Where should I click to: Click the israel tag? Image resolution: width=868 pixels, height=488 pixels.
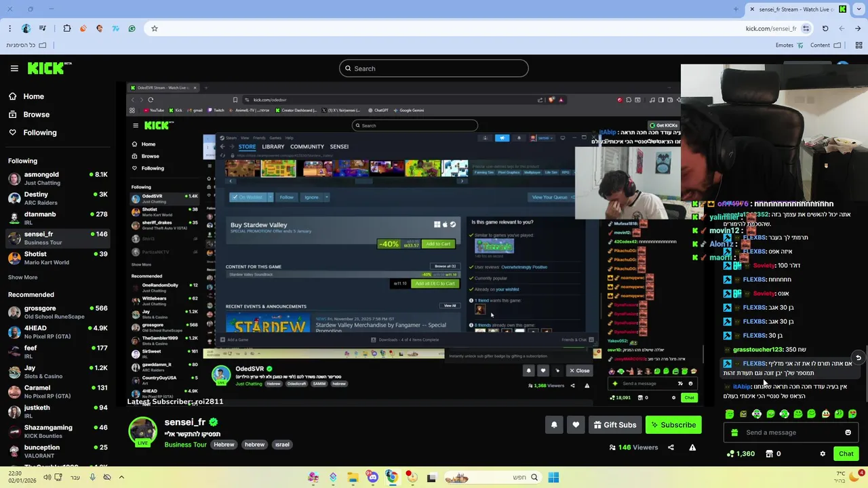(282, 445)
